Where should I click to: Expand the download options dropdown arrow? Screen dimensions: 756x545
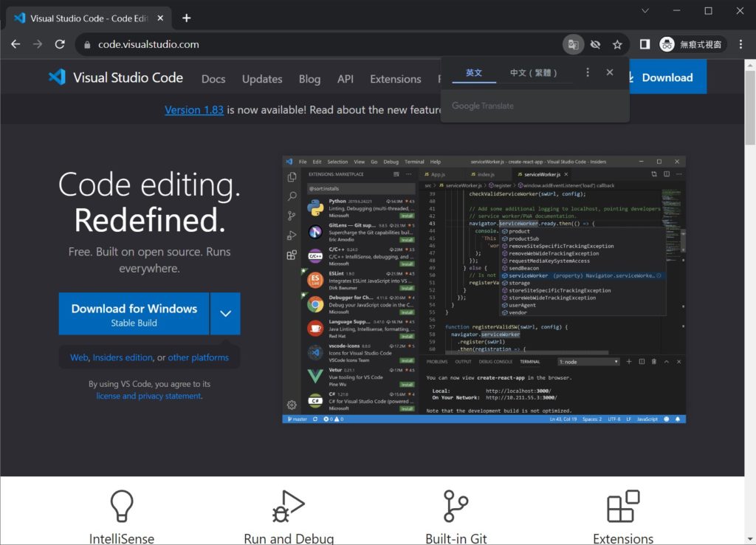[225, 314]
